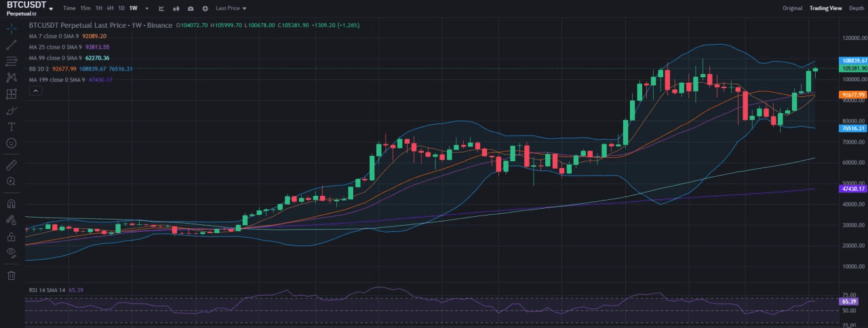This screenshot has height=328, width=868.
Task: Click the +1309.20 (+1.26%) change value
Action: click(336, 25)
